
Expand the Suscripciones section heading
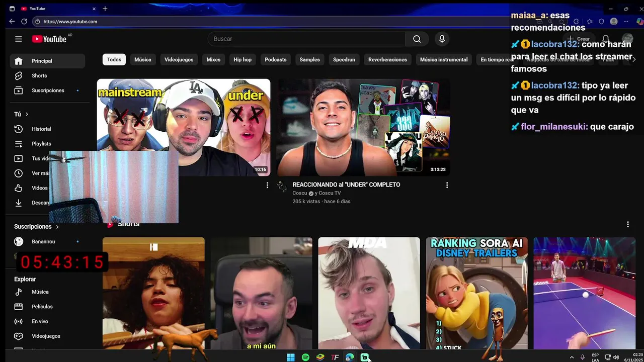click(36, 227)
